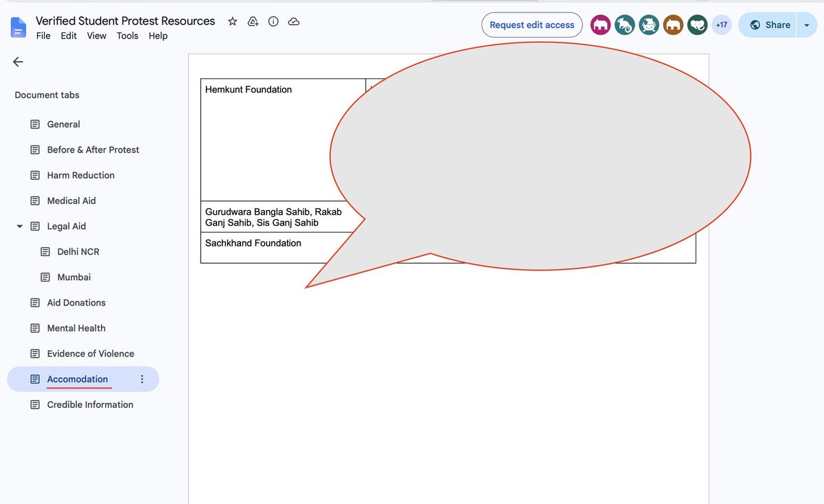The width and height of the screenshot is (824, 504).
Task: Select the Accomodation tab
Action: point(83,379)
